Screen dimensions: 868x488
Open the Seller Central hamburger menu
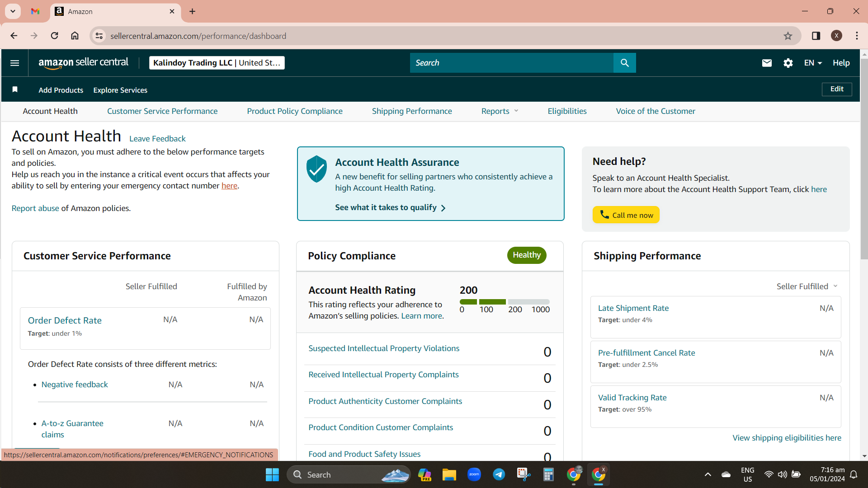click(14, 63)
